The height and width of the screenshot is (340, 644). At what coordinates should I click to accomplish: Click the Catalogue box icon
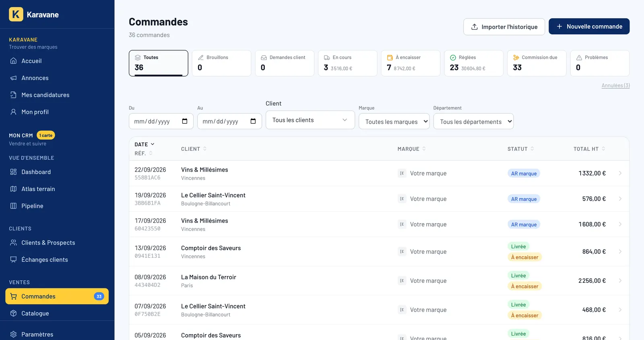point(13,313)
